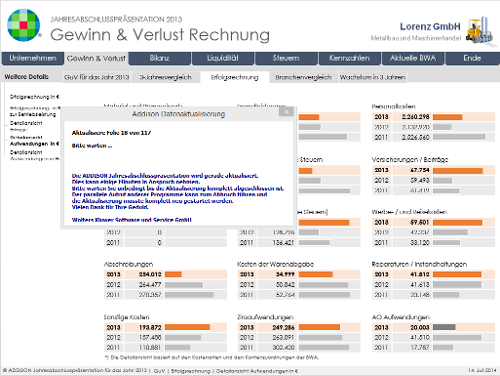Click Reparaturen 2013 value 41.812
This screenshot has width=500, height=376.
[420, 274]
